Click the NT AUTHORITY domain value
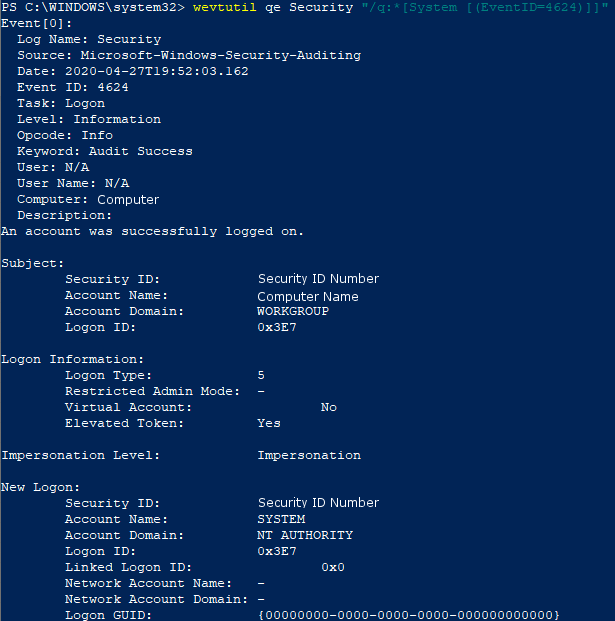 (305, 535)
